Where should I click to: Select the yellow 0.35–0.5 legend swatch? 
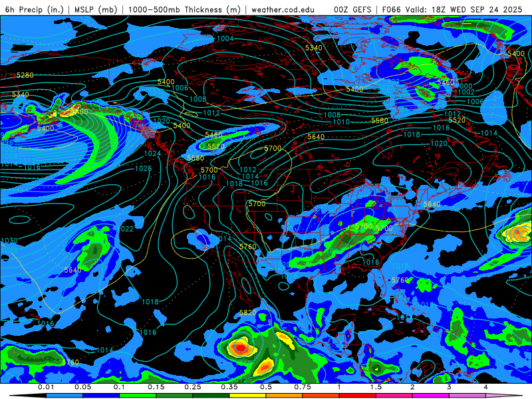pos(247,396)
